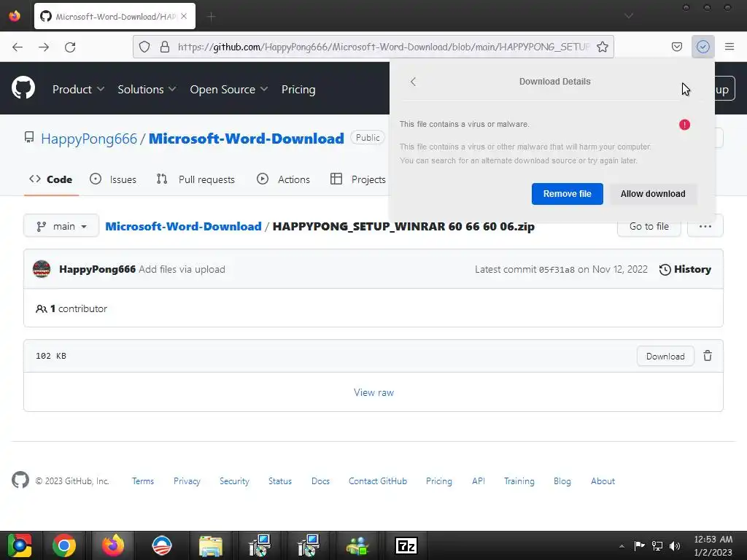The height and width of the screenshot is (560, 747).
Task: Go back from Download Details panel
Action: pos(413,82)
